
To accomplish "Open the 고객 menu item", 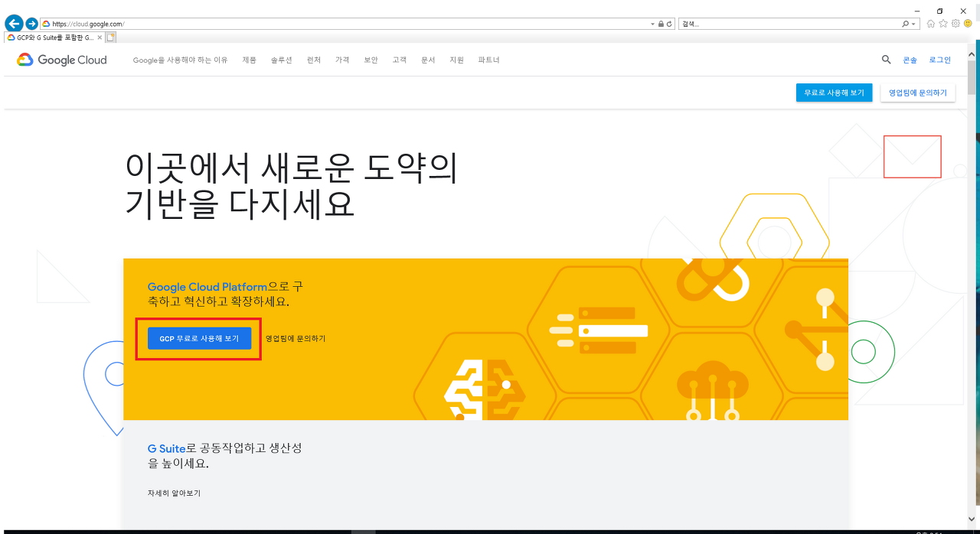I will tap(400, 60).
